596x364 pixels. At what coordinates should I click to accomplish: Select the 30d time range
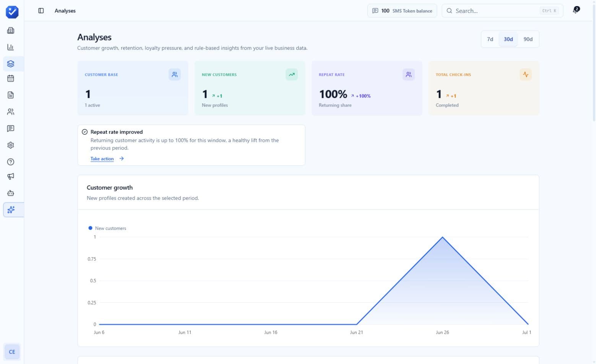point(508,39)
